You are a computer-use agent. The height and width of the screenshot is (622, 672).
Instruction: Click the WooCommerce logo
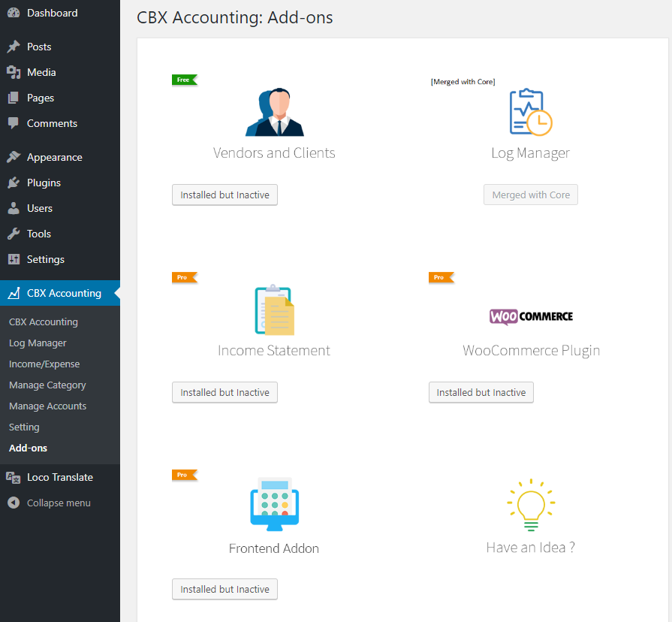pos(531,316)
